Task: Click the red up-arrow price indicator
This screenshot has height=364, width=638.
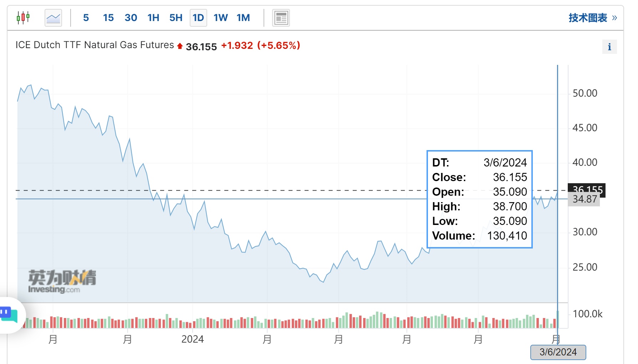Action: point(180,46)
